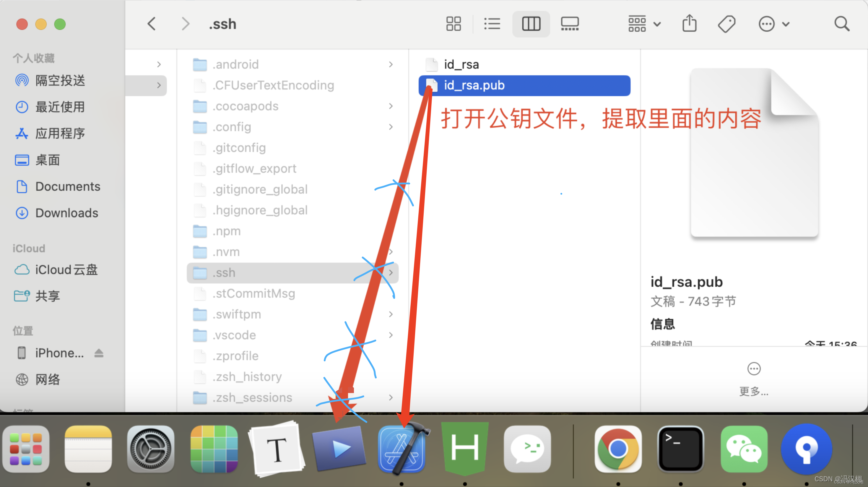Click the Edit Tags toolbar icon
Screen dimensions: 868x487
pyautogui.click(x=727, y=24)
